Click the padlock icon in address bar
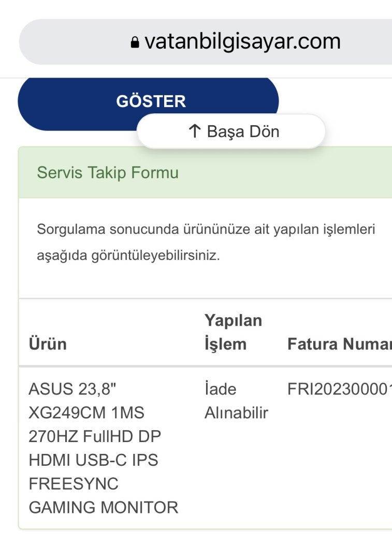This screenshot has height=559, width=392. pyautogui.click(x=135, y=42)
